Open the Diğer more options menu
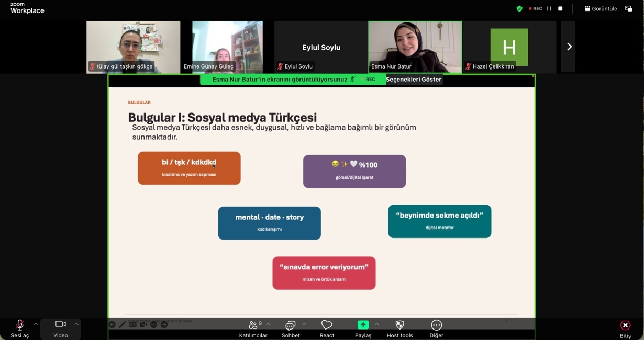The width and height of the screenshot is (644, 340). coord(436,329)
